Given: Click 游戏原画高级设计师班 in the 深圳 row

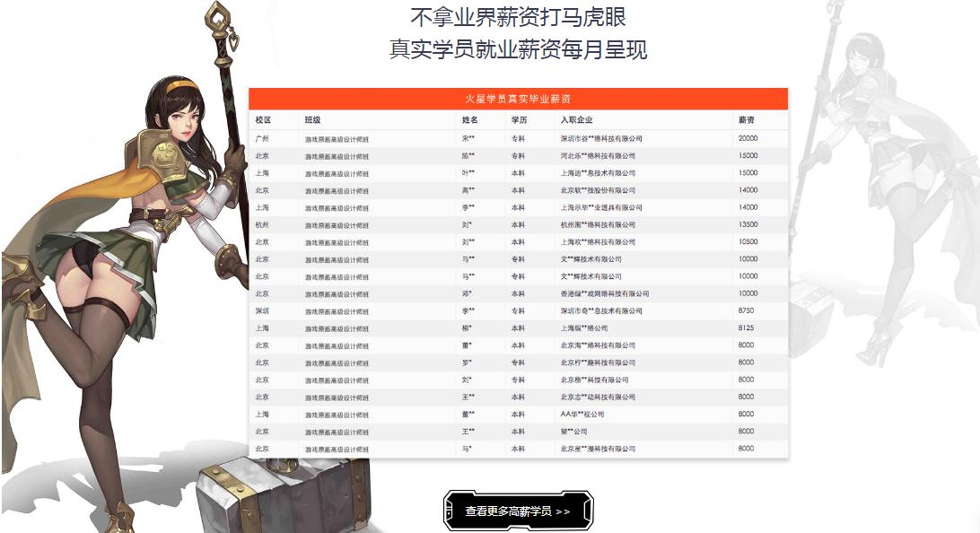Looking at the screenshot, I should pyautogui.click(x=337, y=311).
